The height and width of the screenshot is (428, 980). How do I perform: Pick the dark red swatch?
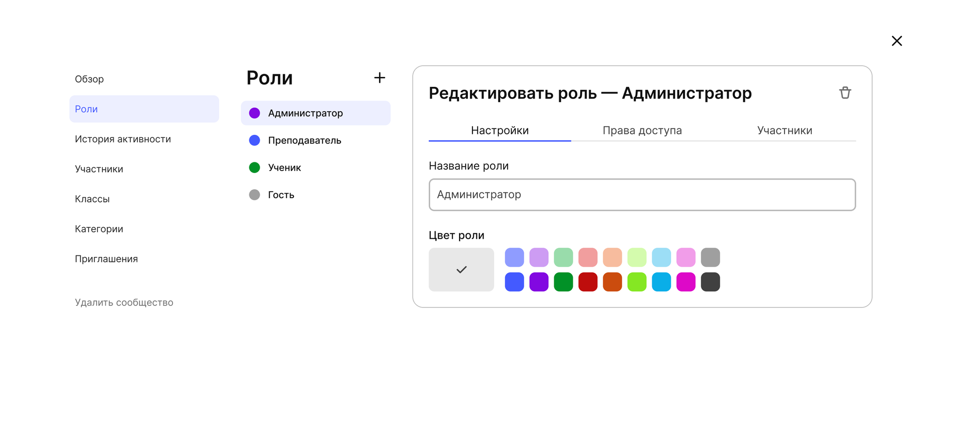[x=588, y=282]
